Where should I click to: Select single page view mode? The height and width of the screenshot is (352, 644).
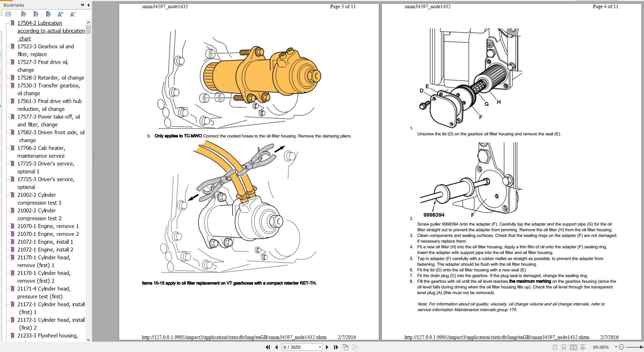click(x=555, y=347)
